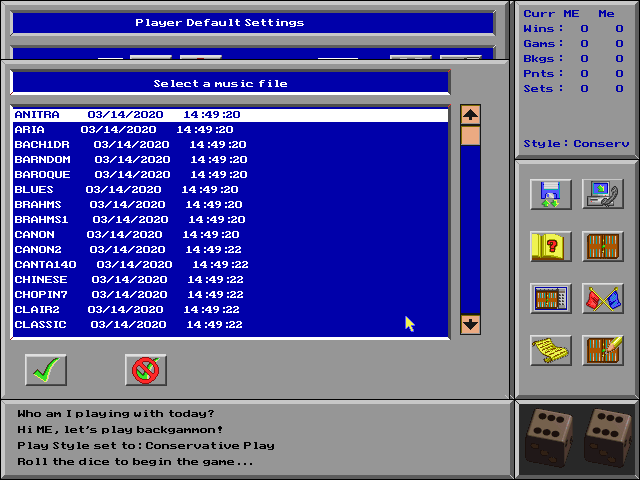Select the BARNDOM music file
The image size is (640, 480).
point(231,160)
